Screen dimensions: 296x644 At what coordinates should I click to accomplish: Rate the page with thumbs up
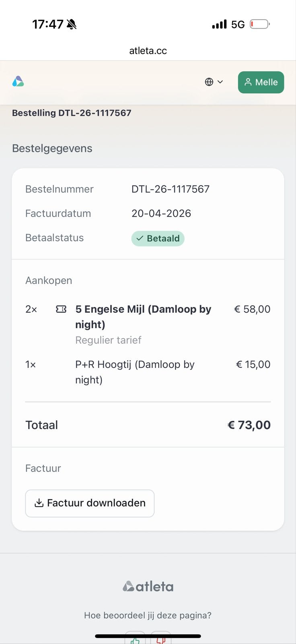pos(135,638)
